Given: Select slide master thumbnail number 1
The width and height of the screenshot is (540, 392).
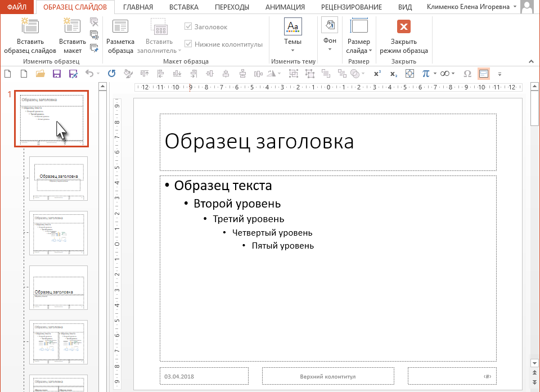Looking at the screenshot, I should (52, 119).
